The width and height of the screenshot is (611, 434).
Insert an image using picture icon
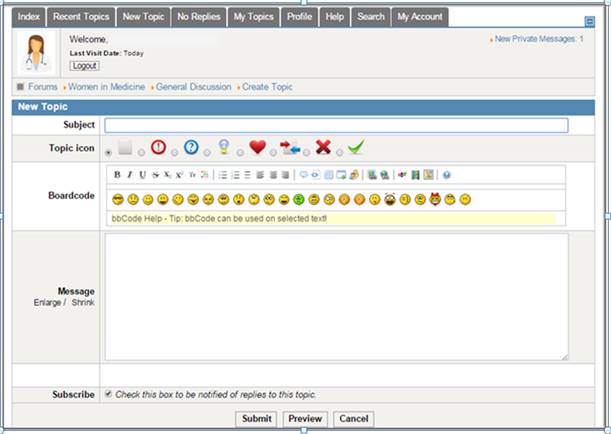pyautogui.click(x=372, y=175)
